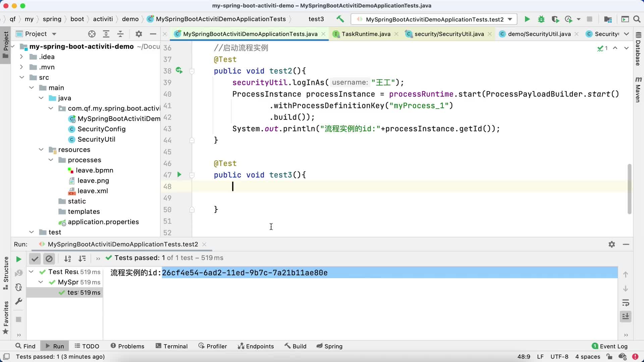This screenshot has width=644, height=362.
Task: Select application.properties file
Action: point(103,222)
